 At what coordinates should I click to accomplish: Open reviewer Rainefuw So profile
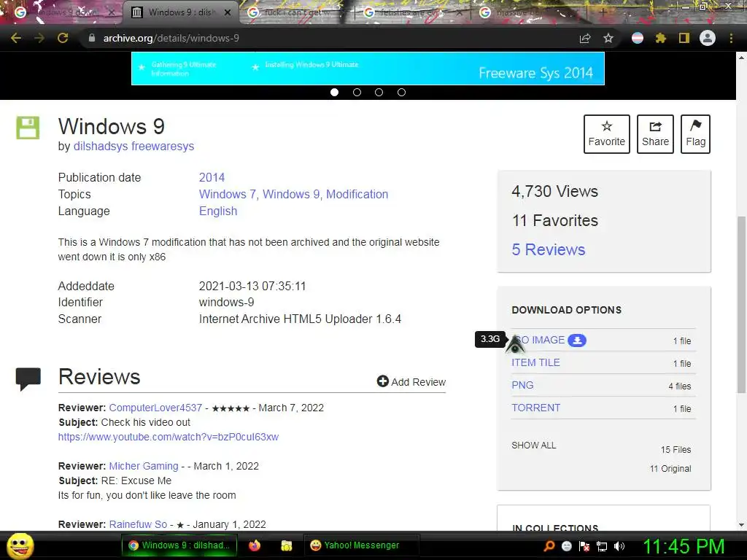point(138,524)
